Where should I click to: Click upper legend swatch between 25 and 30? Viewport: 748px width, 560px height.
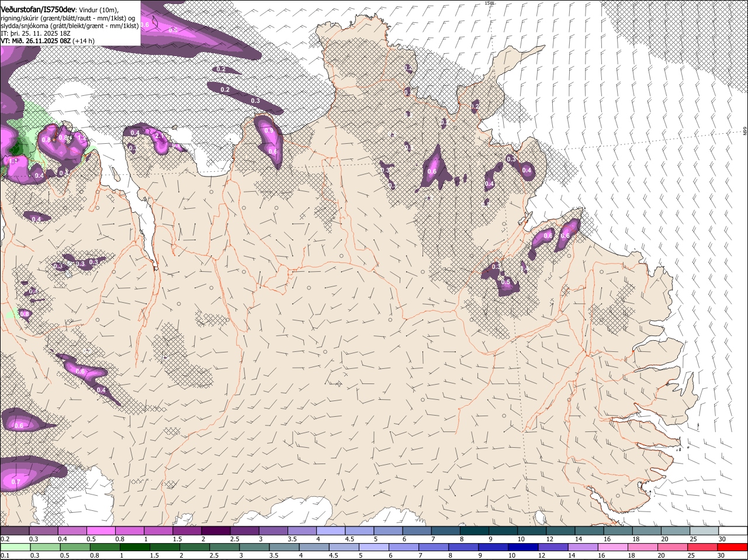point(704,530)
